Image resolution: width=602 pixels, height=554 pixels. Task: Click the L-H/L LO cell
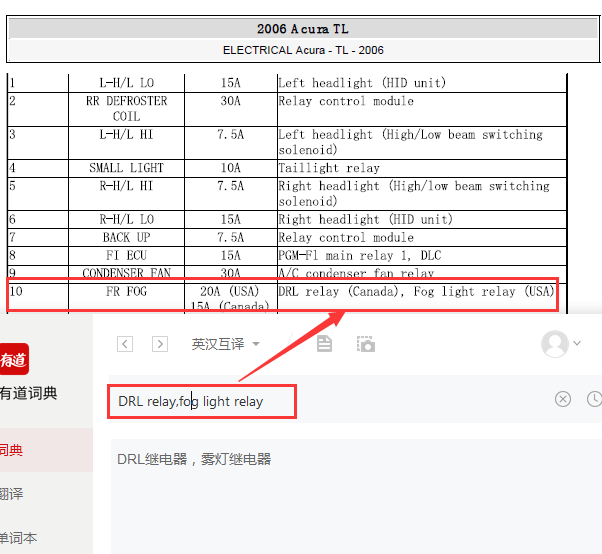pyautogui.click(x=126, y=83)
